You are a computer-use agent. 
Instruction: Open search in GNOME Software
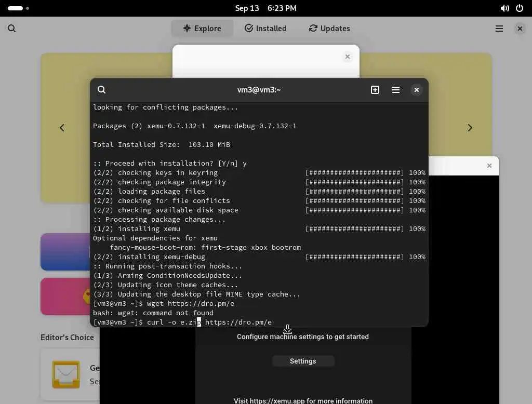(x=11, y=28)
